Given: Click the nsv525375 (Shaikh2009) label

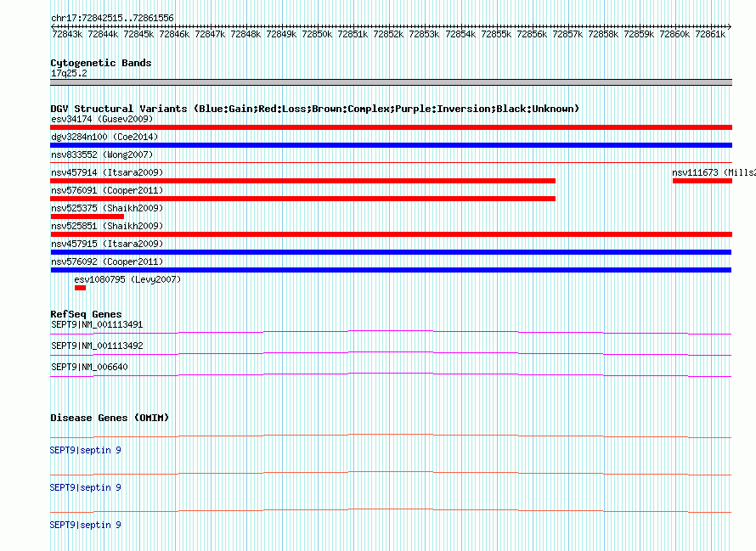Looking at the screenshot, I should pyautogui.click(x=107, y=208).
